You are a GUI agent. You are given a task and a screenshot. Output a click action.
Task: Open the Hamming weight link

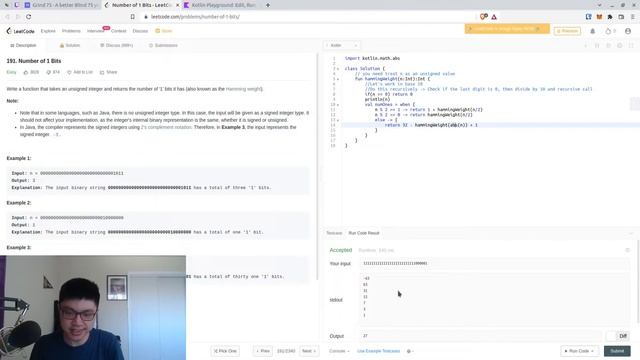[x=244, y=89]
